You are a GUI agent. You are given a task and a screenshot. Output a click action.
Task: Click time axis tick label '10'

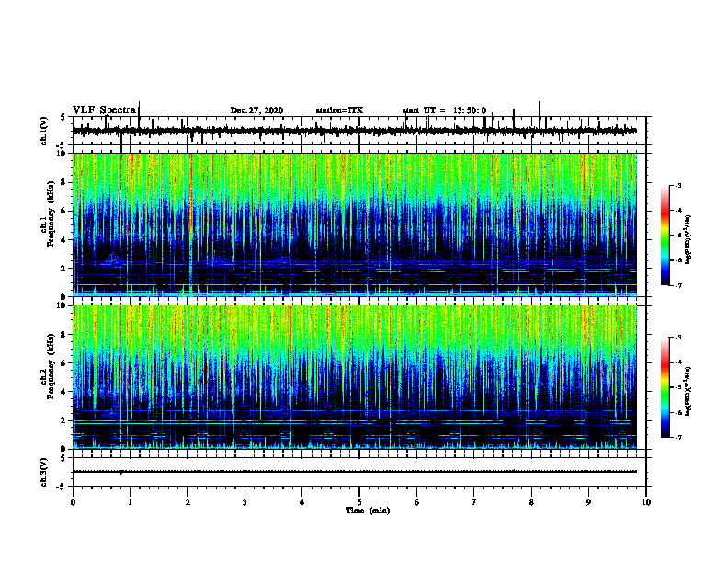click(646, 502)
